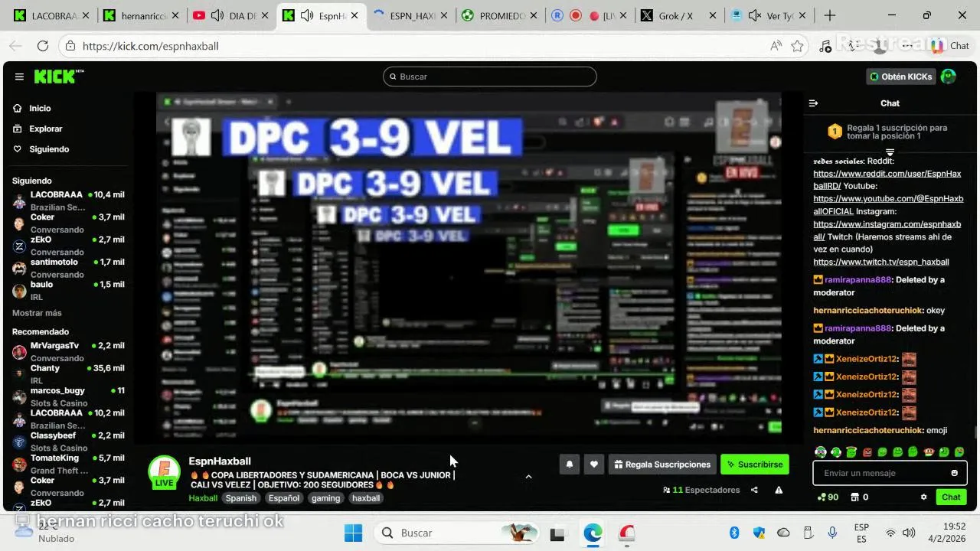The width and height of the screenshot is (980, 551).
Task: Open Chanty recommended channel
Action: tap(69, 374)
